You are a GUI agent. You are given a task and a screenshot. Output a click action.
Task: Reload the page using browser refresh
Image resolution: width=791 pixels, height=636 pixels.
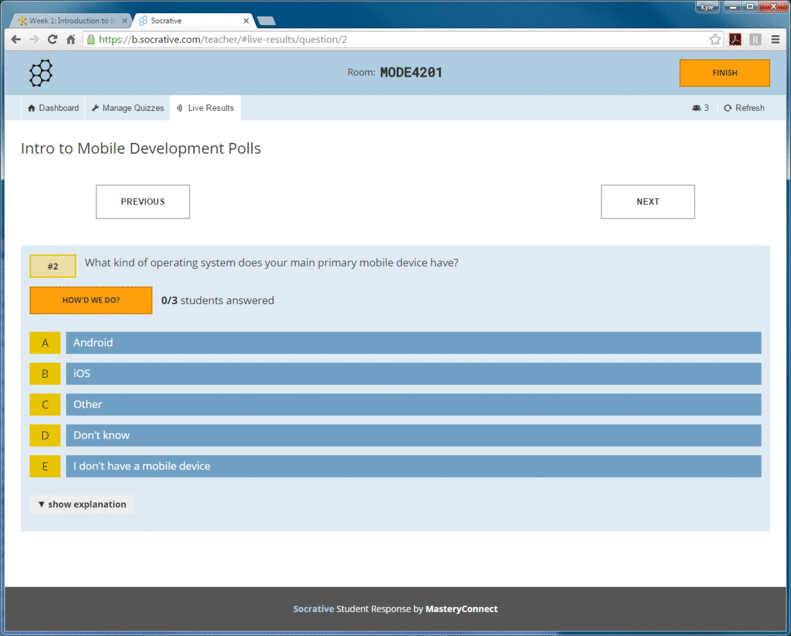[x=52, y=39]
